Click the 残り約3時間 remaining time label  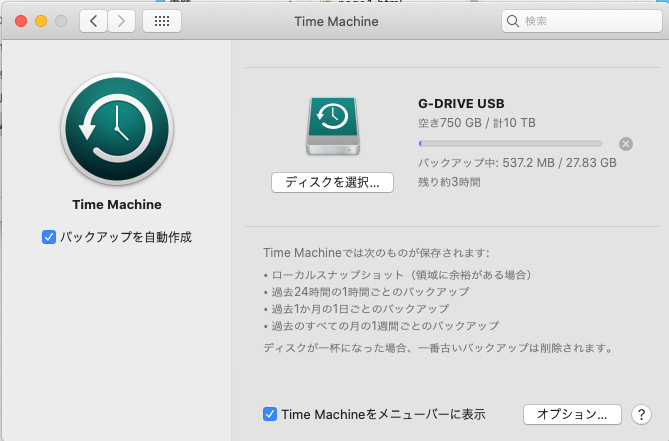tap(449, 182)
